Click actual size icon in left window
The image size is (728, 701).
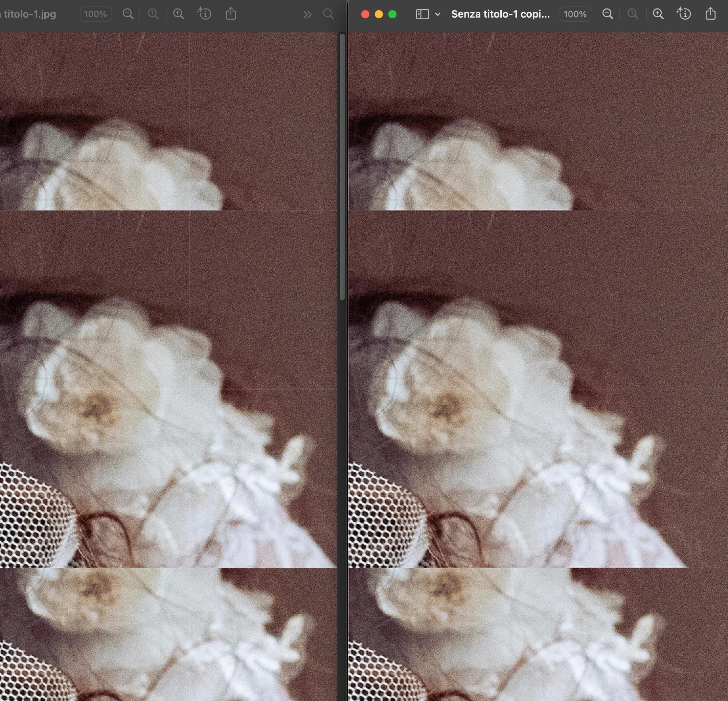coord(153,14)
